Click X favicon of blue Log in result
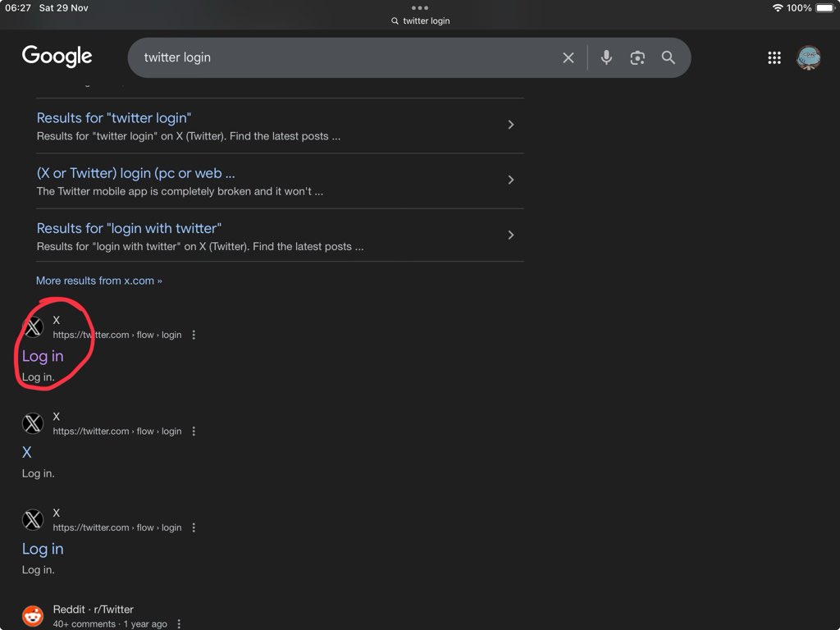The image size is (840, 630). [x=33, y=520]
